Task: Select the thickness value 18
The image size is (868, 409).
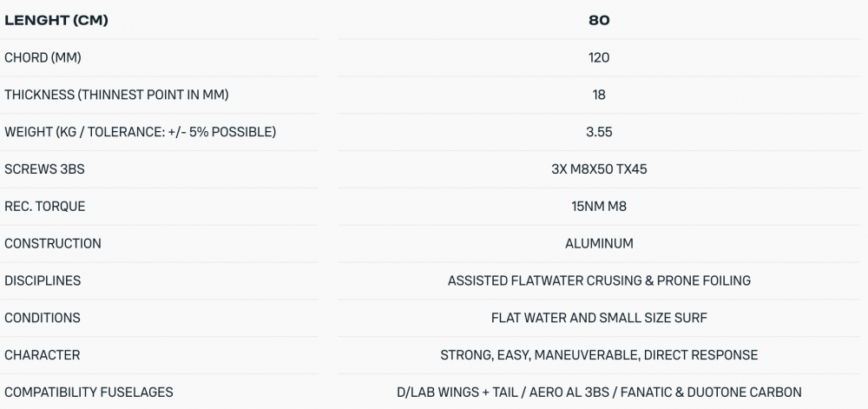Action: tap(599, 95)
